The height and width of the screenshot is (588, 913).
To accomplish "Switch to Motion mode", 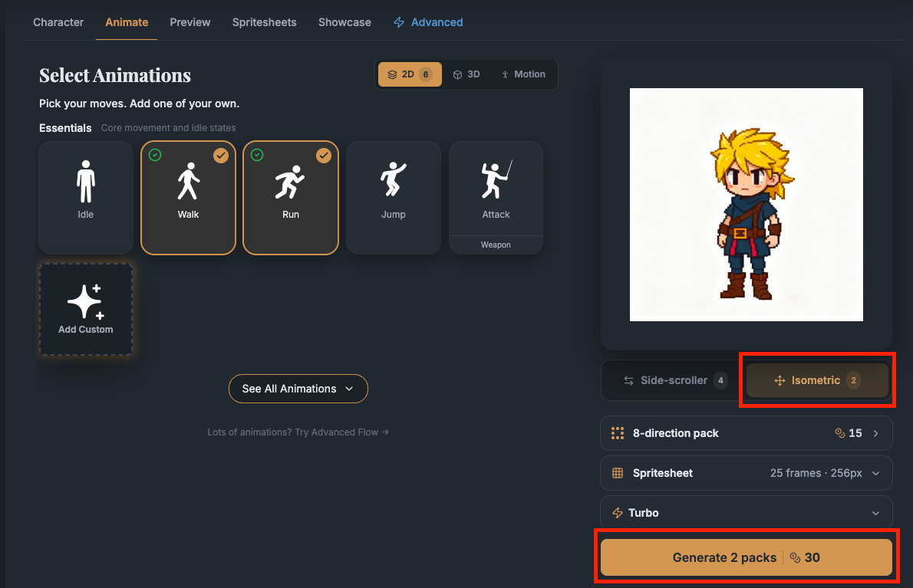I will 523,74.
